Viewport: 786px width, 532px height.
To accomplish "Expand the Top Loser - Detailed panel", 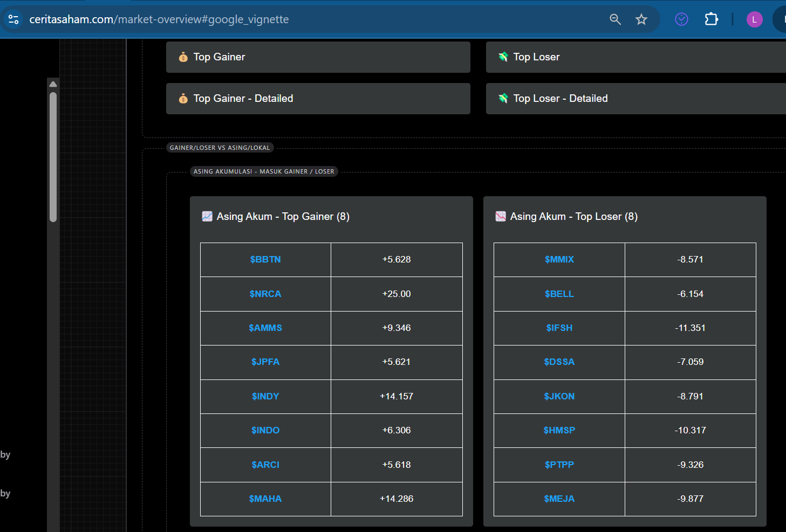I will (636, 99).
